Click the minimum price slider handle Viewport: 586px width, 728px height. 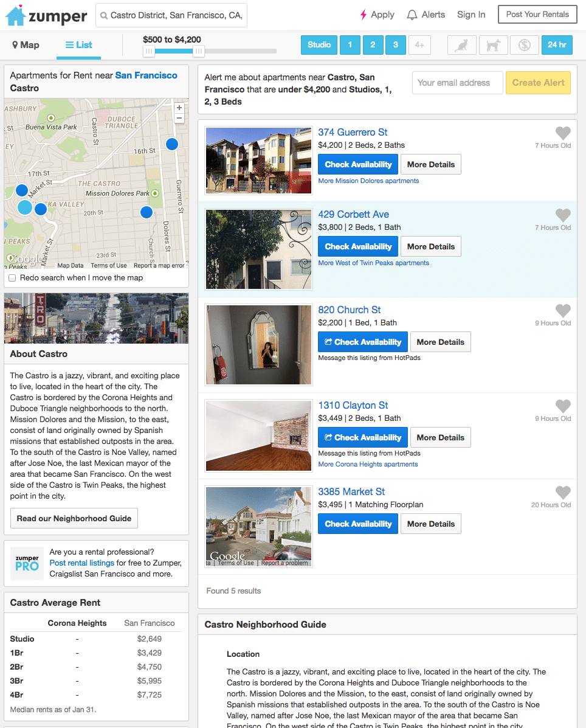click(148, 51)
